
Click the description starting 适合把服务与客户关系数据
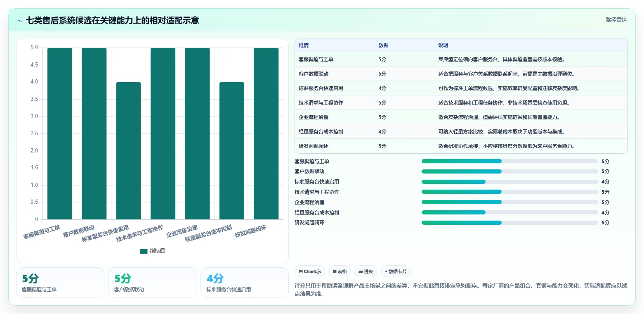[x=506, y=74]
